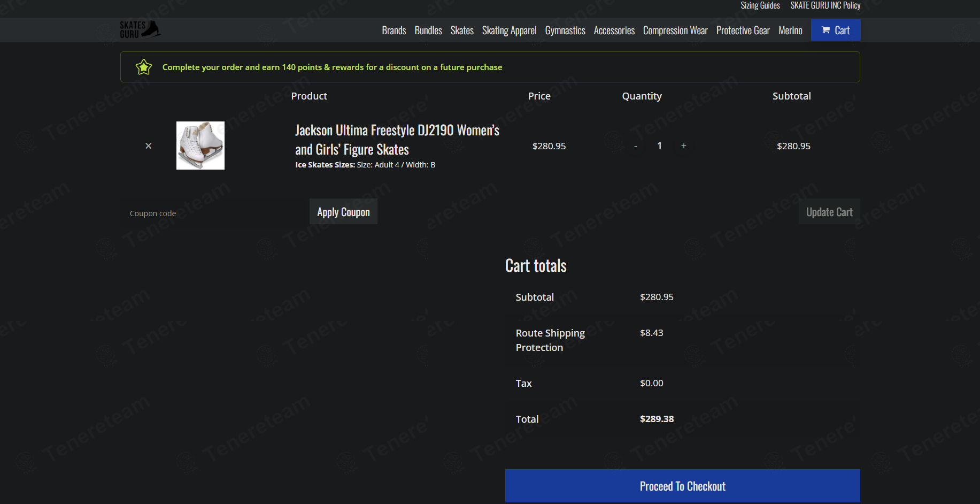Screen dimensions: 980x504
Task: Visit the Merino category
Action: click(x=790, y=30)
